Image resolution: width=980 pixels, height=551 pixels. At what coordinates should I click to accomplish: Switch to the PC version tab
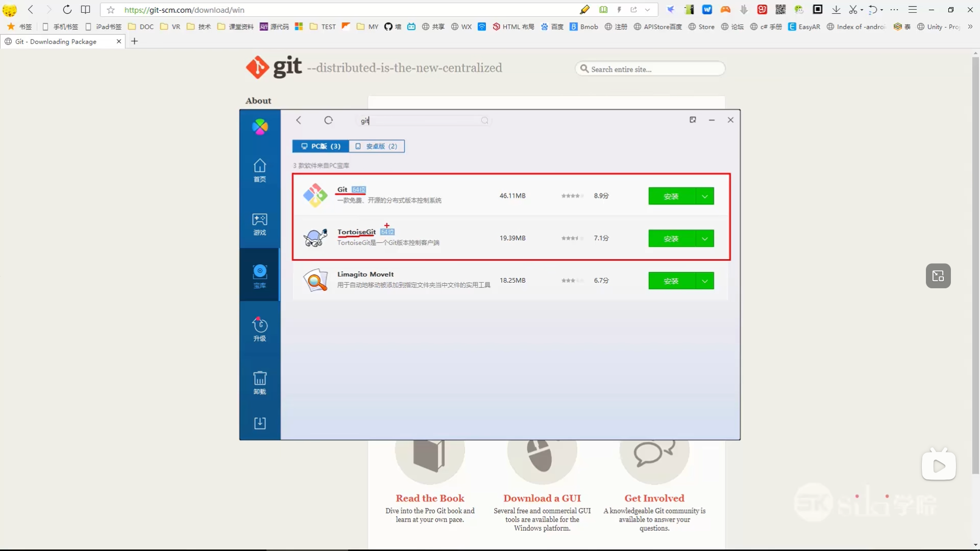pos(321,146)
